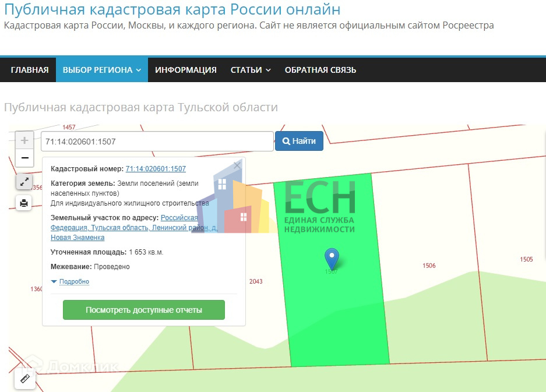Select parcel 2043 on the map
546x392 pixels.
[x=256, y=281]
